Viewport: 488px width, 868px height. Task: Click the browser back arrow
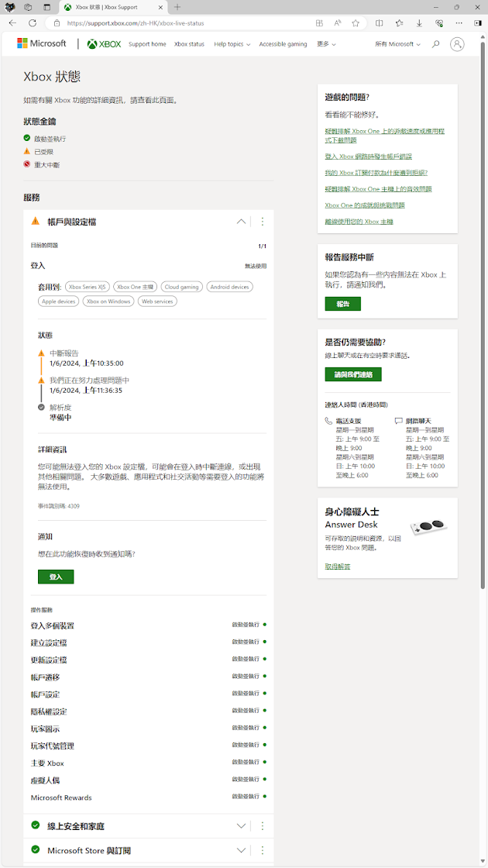[12, 23]
